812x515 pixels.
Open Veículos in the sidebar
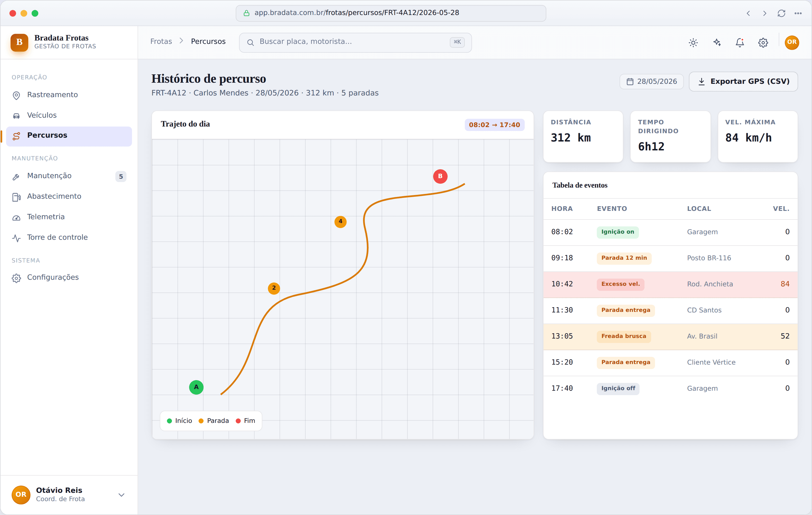(69, 115)
